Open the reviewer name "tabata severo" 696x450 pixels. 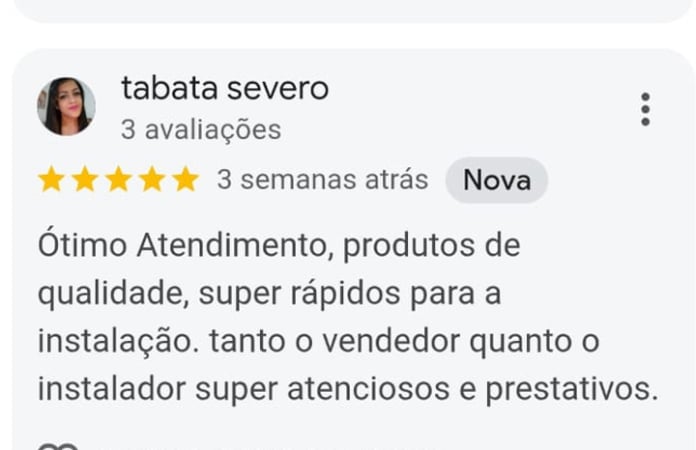click(x=224, y=88)
